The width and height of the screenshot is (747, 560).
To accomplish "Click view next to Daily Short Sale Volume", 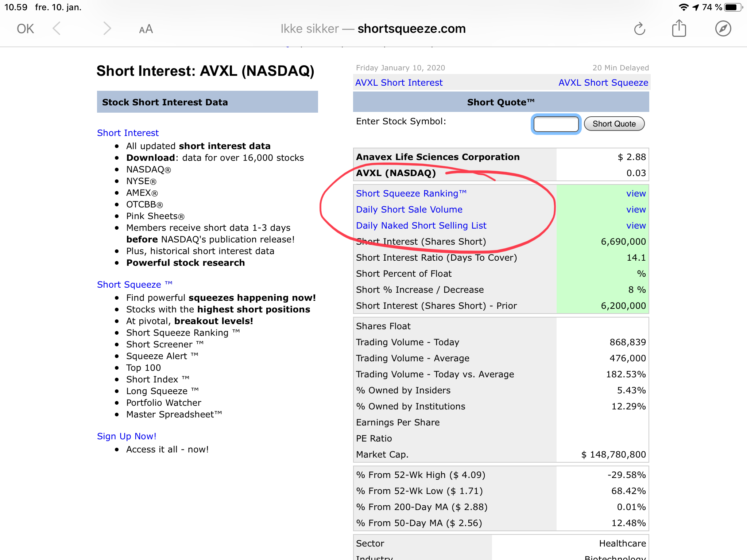I will (636, 210).
